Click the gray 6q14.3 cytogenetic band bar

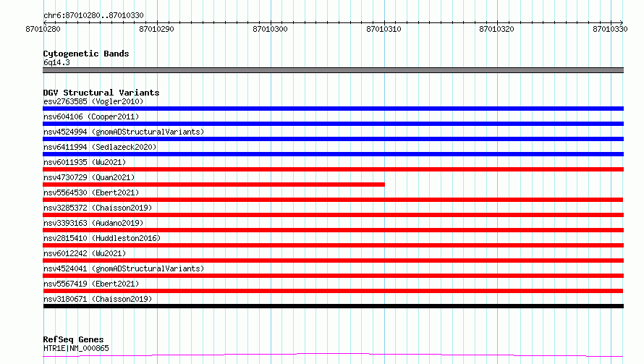(x=333, y=70)
